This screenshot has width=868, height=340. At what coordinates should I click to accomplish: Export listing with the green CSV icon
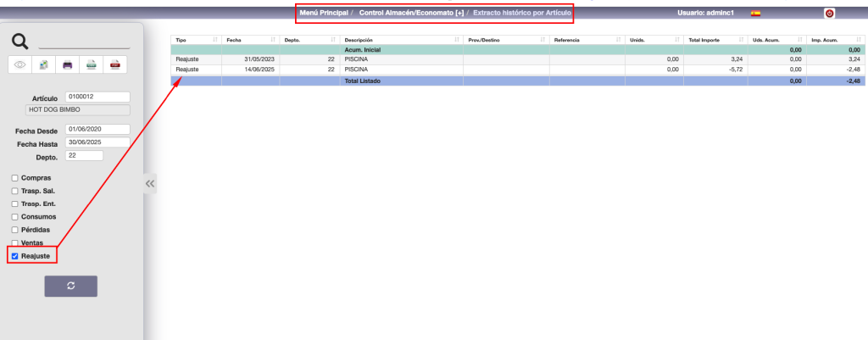(x=92, y=64)
